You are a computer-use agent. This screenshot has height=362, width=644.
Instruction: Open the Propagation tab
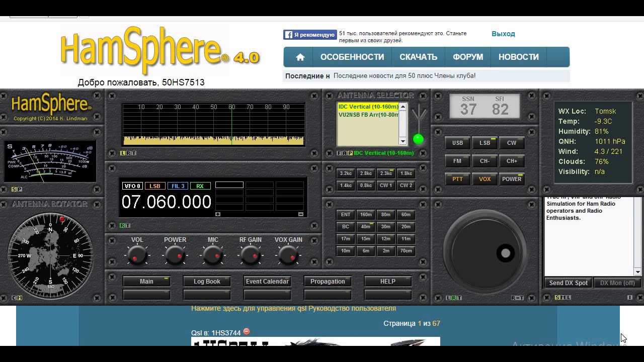[328, 282]
